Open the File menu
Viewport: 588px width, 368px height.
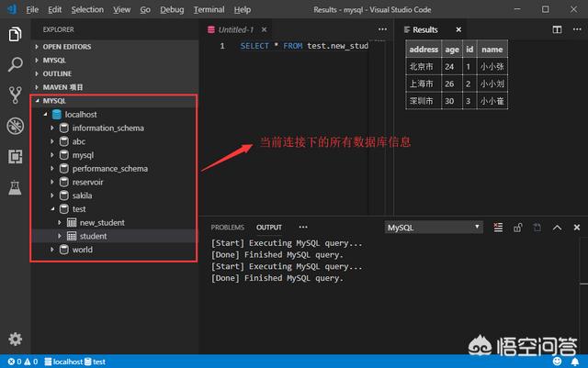32,9
